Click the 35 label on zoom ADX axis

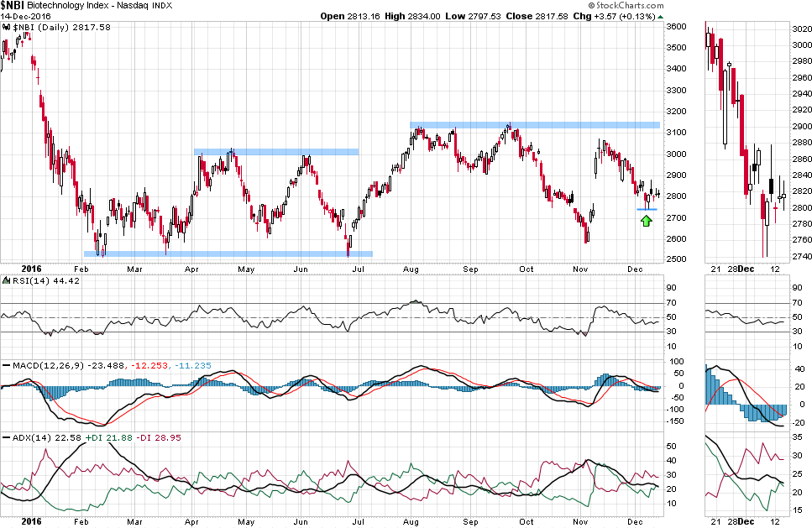coord(798,437)
